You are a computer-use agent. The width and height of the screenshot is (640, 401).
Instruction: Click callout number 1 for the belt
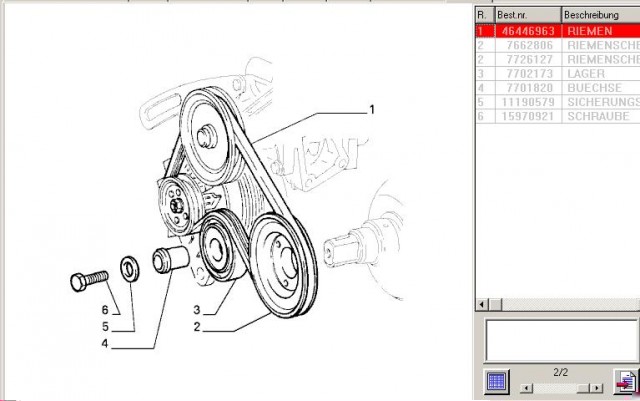coord(371,109)
